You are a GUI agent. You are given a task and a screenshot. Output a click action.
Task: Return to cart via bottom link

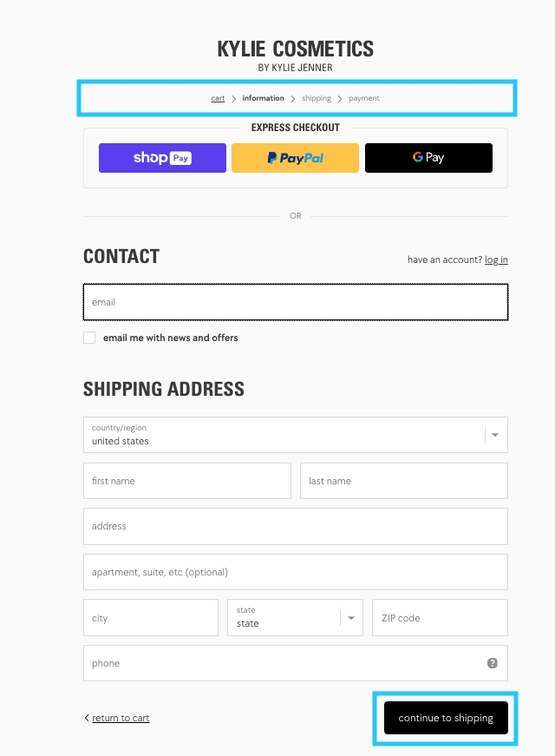[121, 718]
